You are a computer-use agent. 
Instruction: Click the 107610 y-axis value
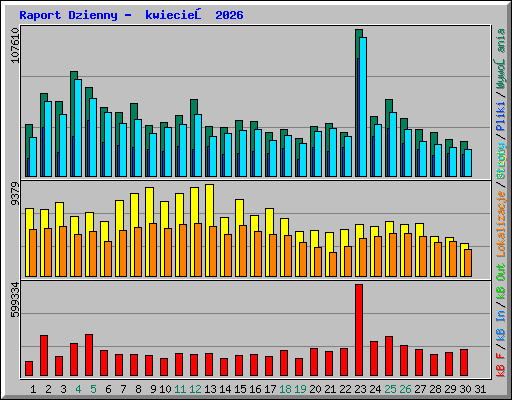[15, 45]
